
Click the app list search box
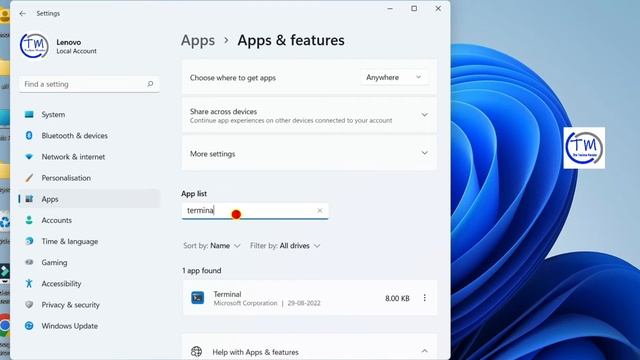pyautogui.click(x=255, y=211)
